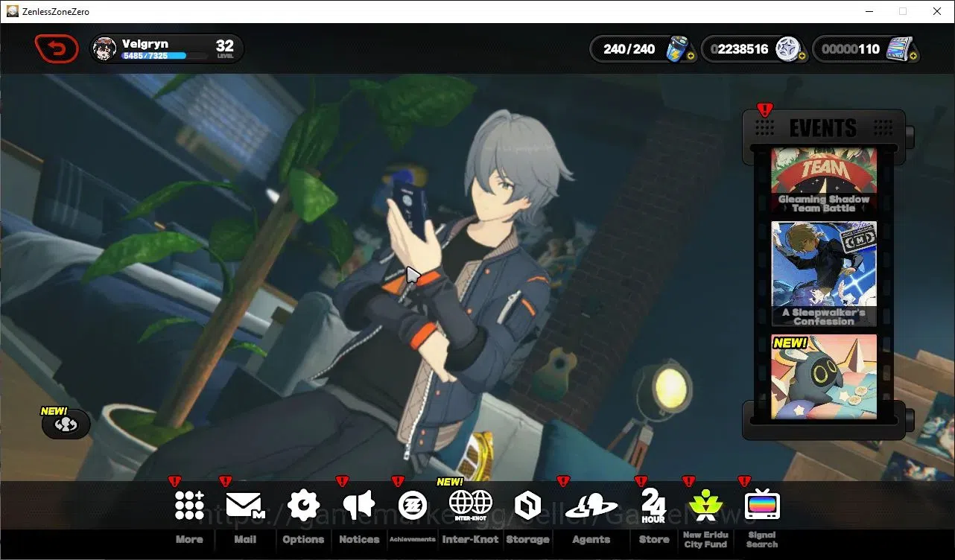Open the More dots-grid icon
The image size is (955, 560).
[189, 505]
